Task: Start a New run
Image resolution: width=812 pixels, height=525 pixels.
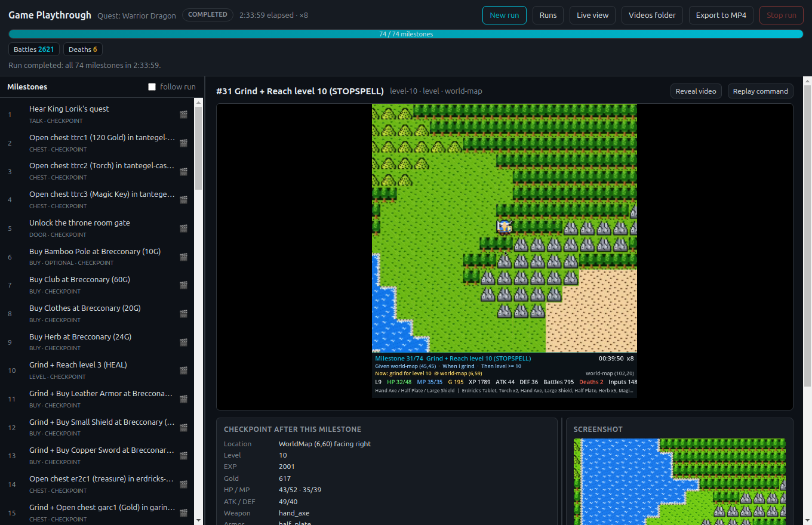Action: 505,15
